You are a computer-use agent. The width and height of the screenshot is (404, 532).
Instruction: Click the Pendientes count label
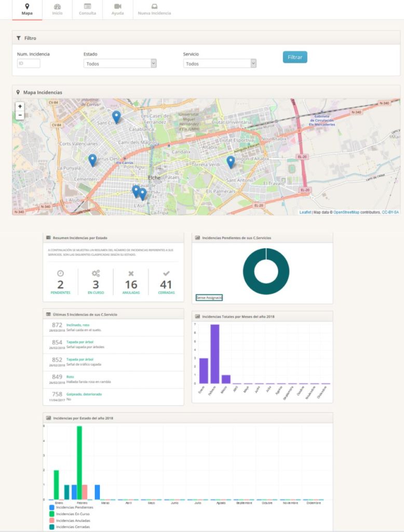point(60,292)
